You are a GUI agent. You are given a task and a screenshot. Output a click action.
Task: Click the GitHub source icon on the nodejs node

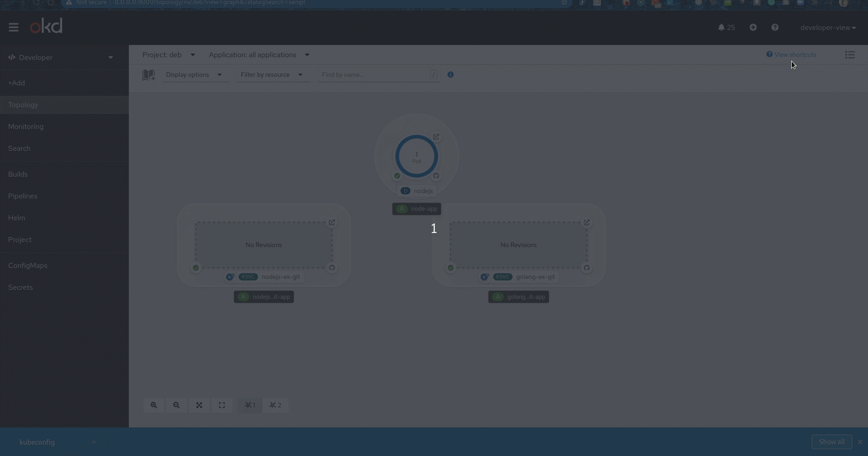(x=436, y=176)
